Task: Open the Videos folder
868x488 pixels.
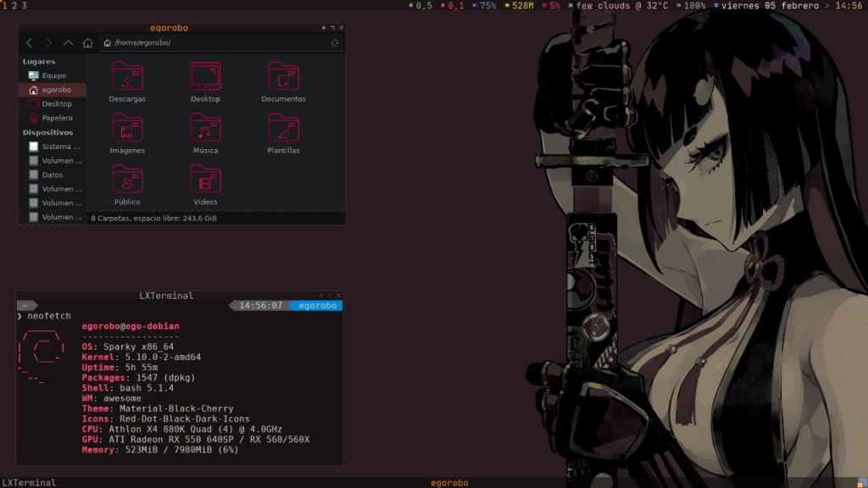Action: 205,181
